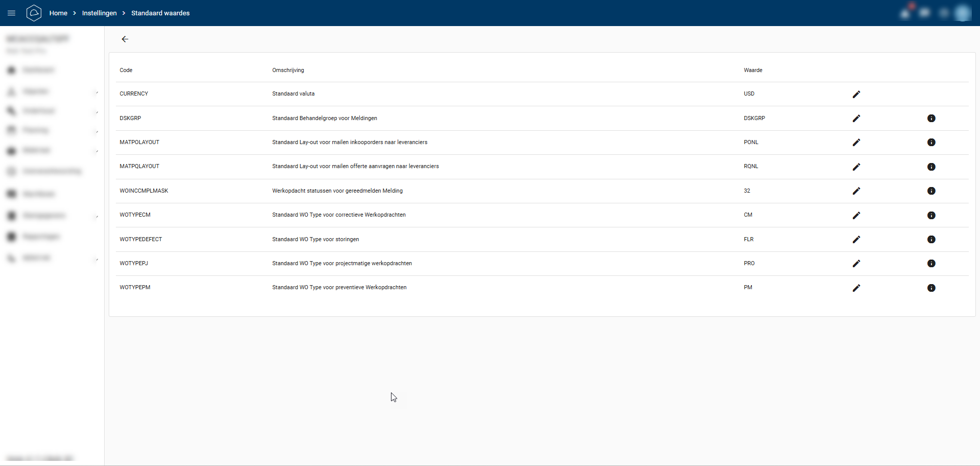The width and height of the screenshot is (980, 466).
Task: Click the Code column header
Action: (x=126, y=71)
